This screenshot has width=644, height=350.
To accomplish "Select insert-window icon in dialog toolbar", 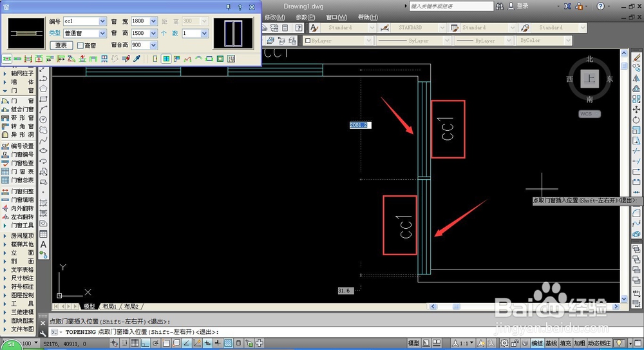I will click(x=166, y=59).
